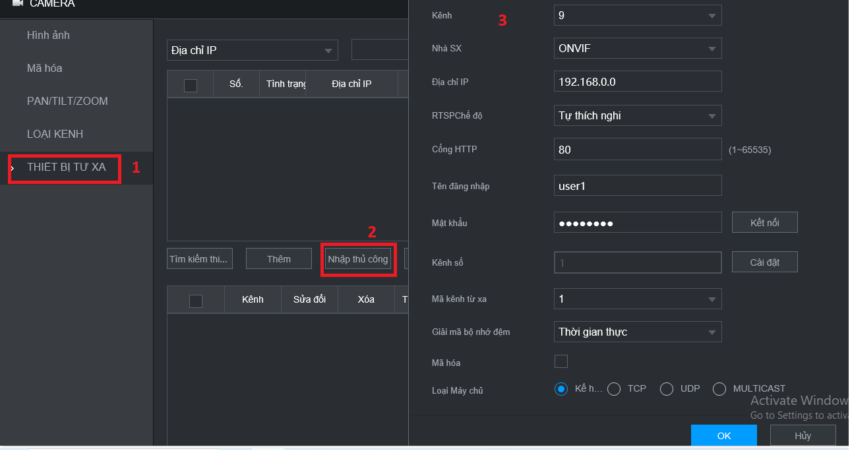
Task: Enable the Mã hóa checkbox in the dialog
Action: point(561,362)
